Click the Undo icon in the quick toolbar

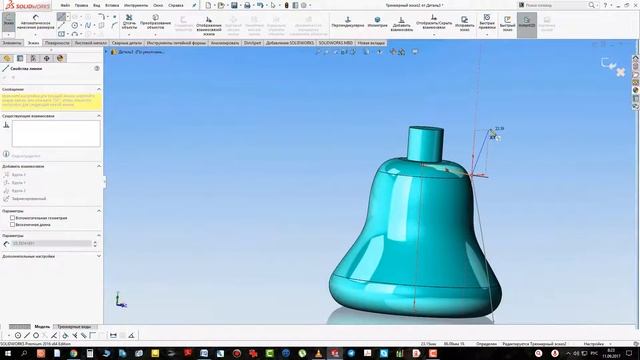pyautogui.click(x=260, y=5)
